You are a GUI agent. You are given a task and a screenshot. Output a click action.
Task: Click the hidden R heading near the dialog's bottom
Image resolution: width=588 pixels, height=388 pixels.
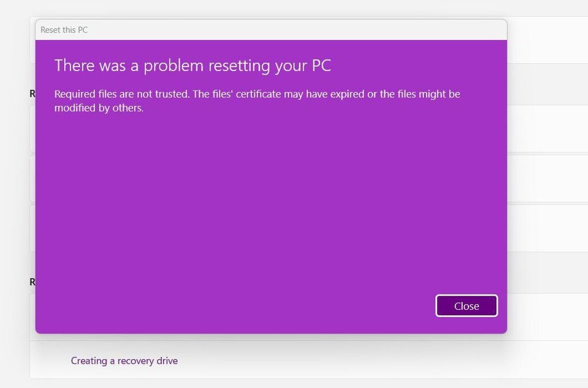32,282
